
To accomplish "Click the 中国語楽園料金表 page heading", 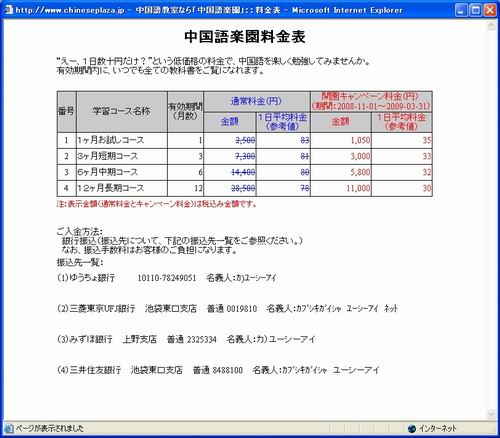I will click(245, 37).
